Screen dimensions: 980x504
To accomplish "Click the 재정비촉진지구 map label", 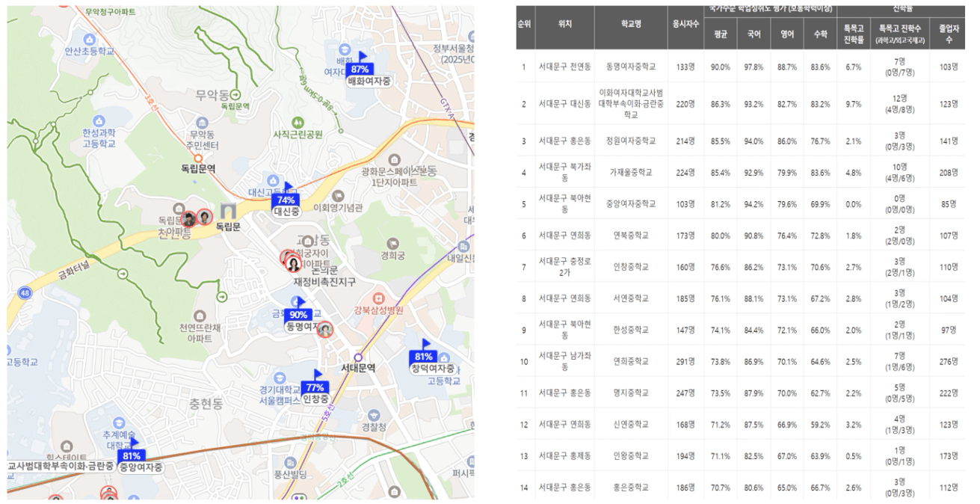I will (x=324, y=282).
